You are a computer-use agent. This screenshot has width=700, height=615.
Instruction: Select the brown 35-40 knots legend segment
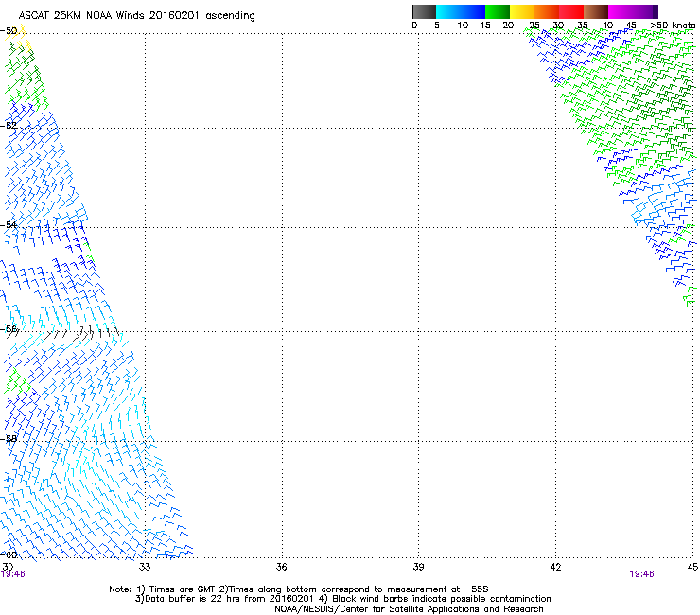(x=596, y=11)
